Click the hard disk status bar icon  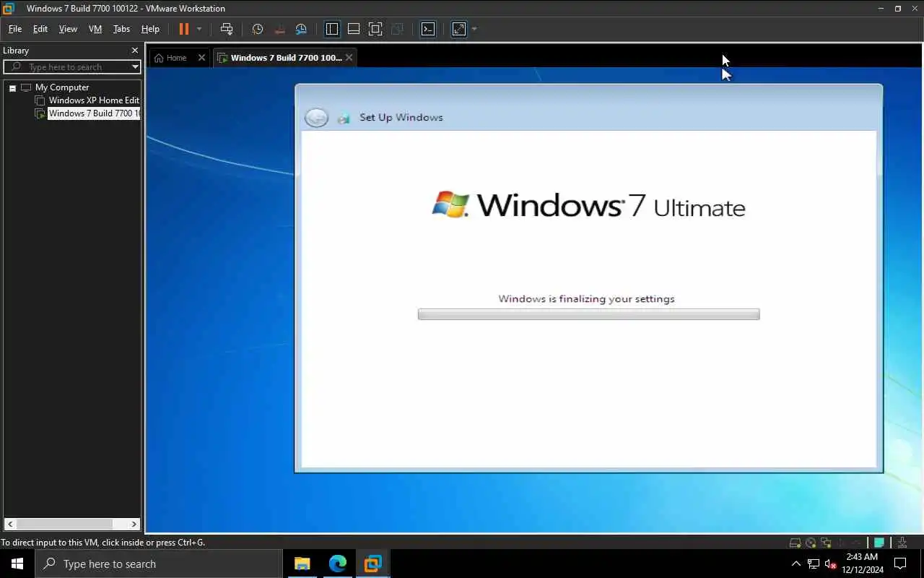coord(795,543)
